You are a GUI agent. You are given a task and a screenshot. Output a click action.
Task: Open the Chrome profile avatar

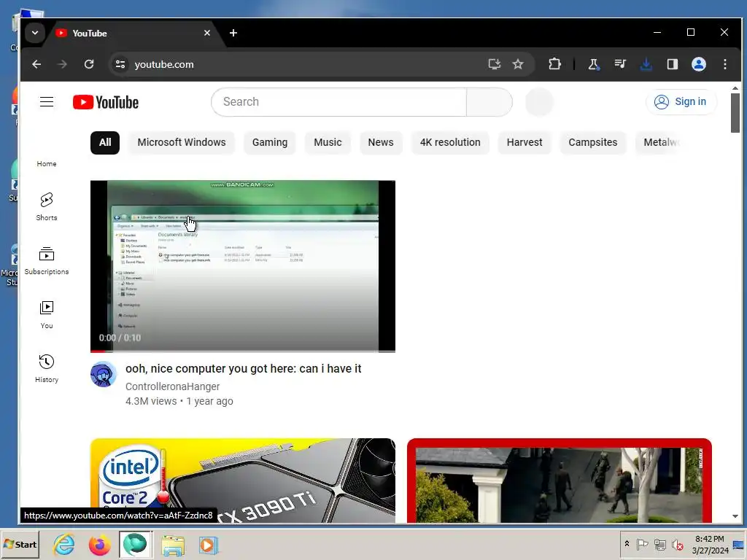click(699, 64)
